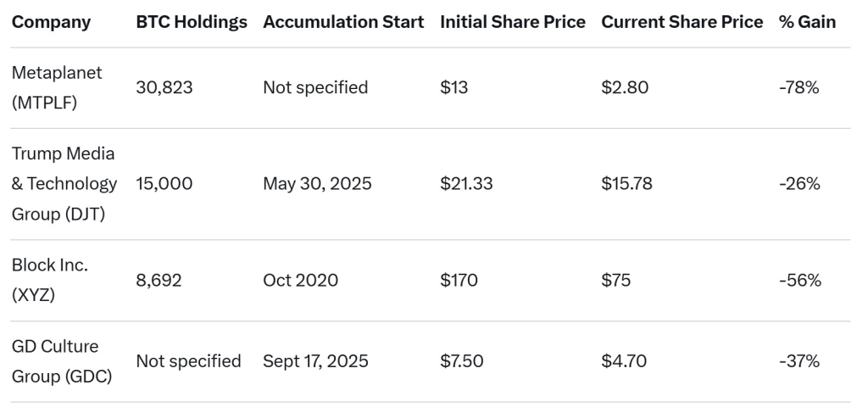Click the % Gain column header
This screenshot has height=413, width=868.
click(x=807, y=22)
